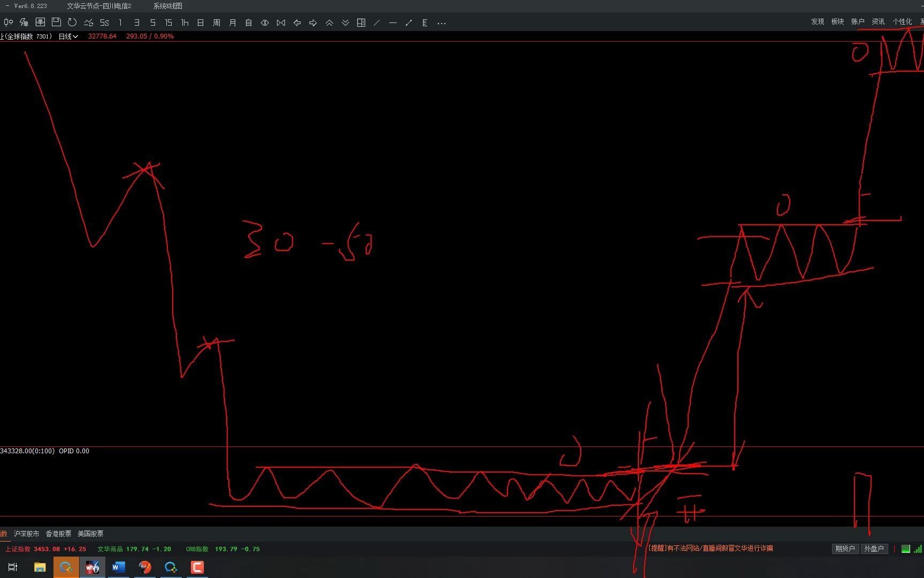Click the candlestick chart type icon
The height and width of the screenshot is (578, 924).
pos(8,22)
